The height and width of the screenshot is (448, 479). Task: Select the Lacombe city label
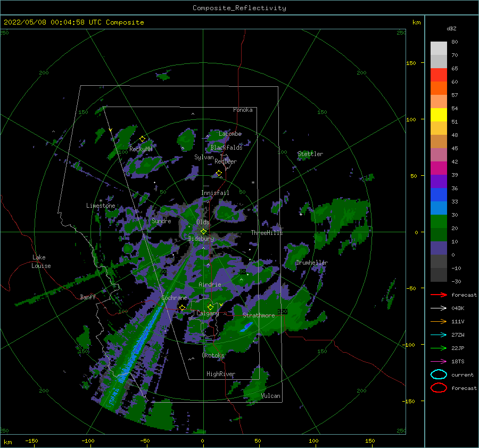coord(230,134)
